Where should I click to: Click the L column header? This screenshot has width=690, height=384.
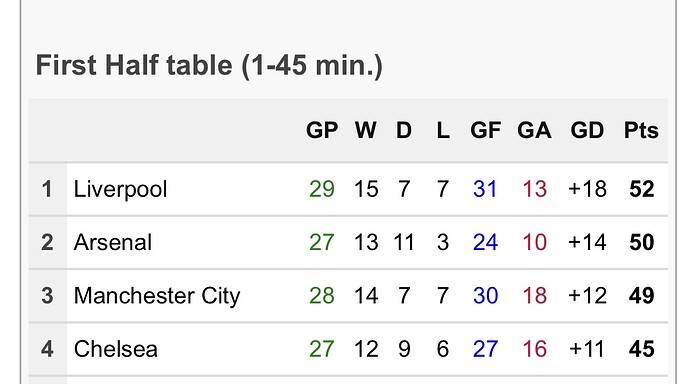(x=443, y=130)
